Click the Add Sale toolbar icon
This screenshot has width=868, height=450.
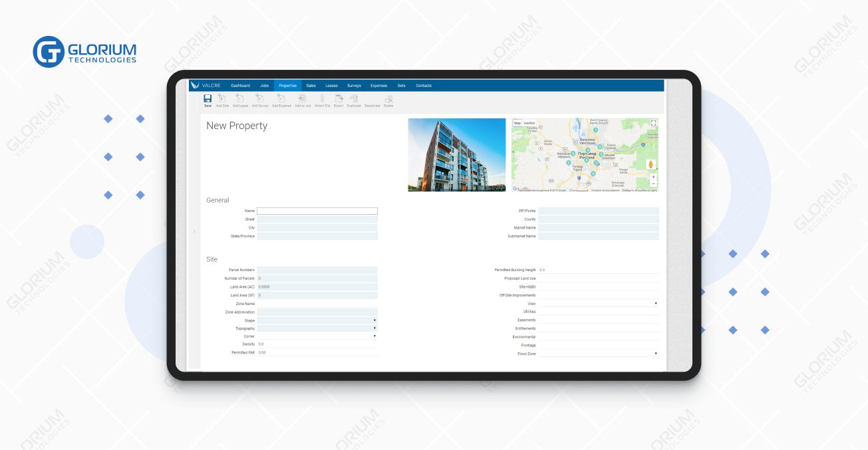point(222,98)
